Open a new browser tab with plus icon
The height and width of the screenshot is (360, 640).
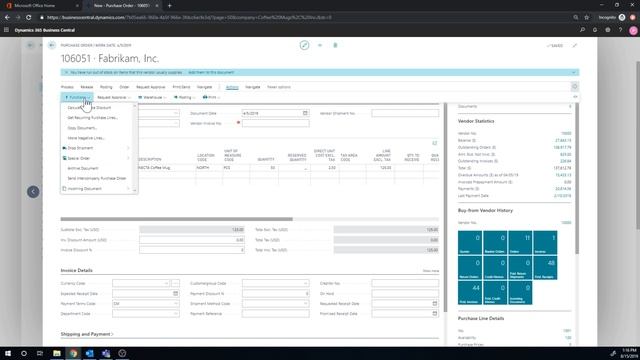coord(169,6)
